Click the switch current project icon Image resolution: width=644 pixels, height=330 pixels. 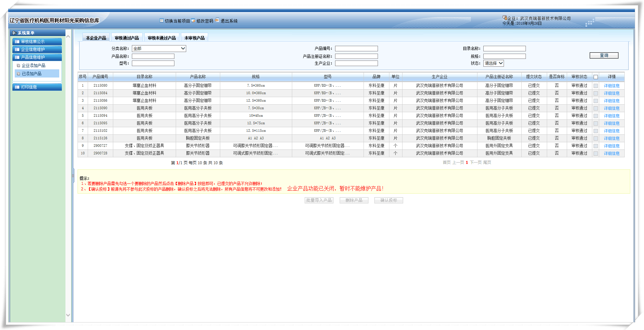[x=162, y=21]
